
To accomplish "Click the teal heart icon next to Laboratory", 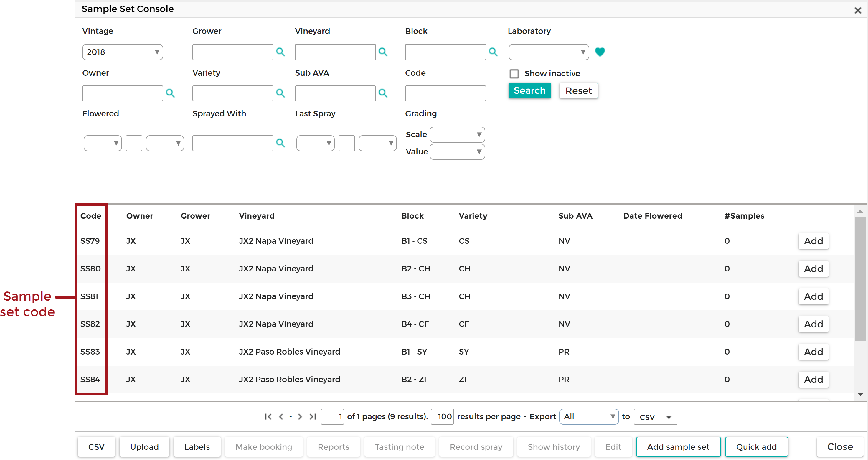I will point(600,52).
